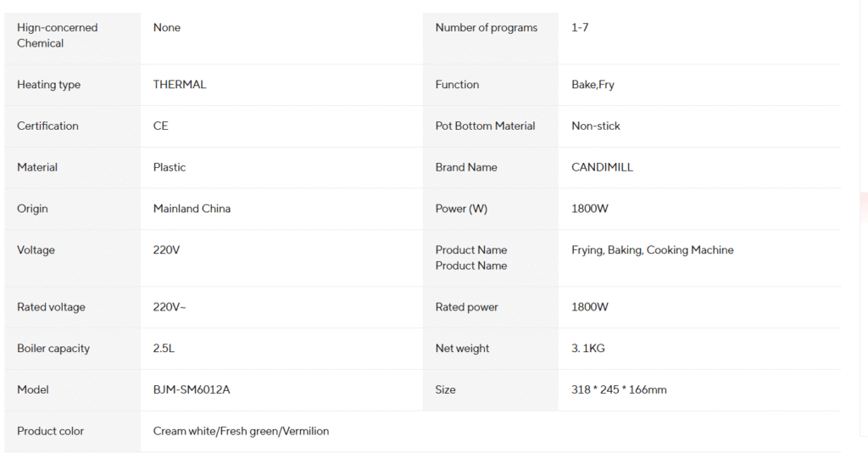Select the Power (W) 1800W value
The width and height of the screenshot is (868, 453).
click(x=590, y=209)
